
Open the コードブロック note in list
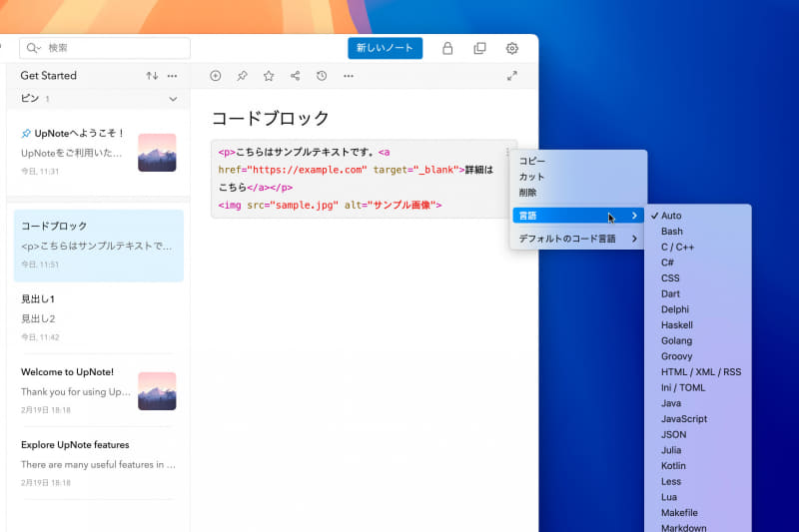pos(98,246)
